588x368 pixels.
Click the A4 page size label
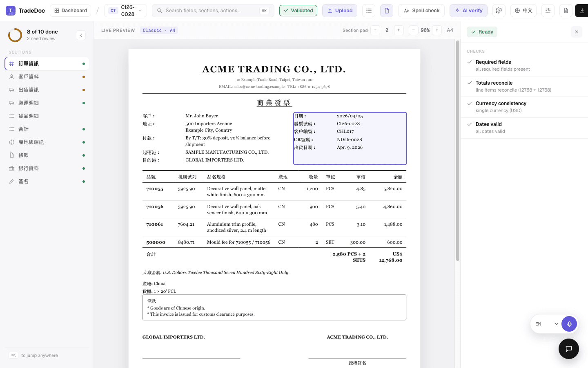coord(450,30)
